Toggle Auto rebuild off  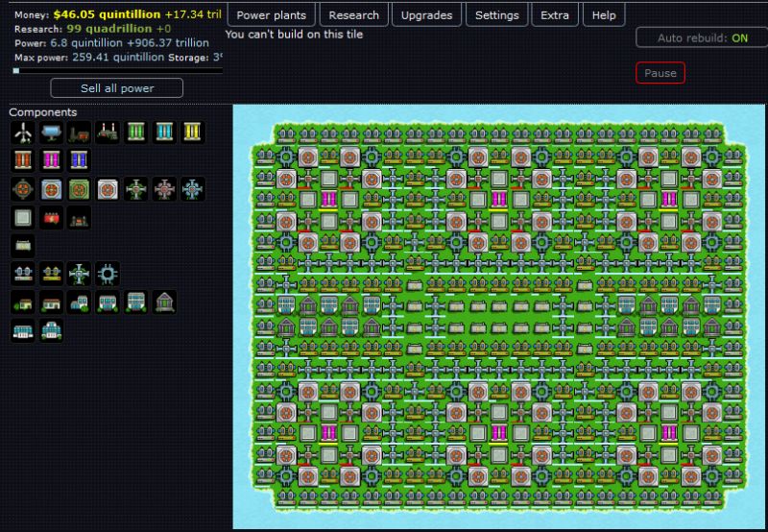[x=702, y=37]
